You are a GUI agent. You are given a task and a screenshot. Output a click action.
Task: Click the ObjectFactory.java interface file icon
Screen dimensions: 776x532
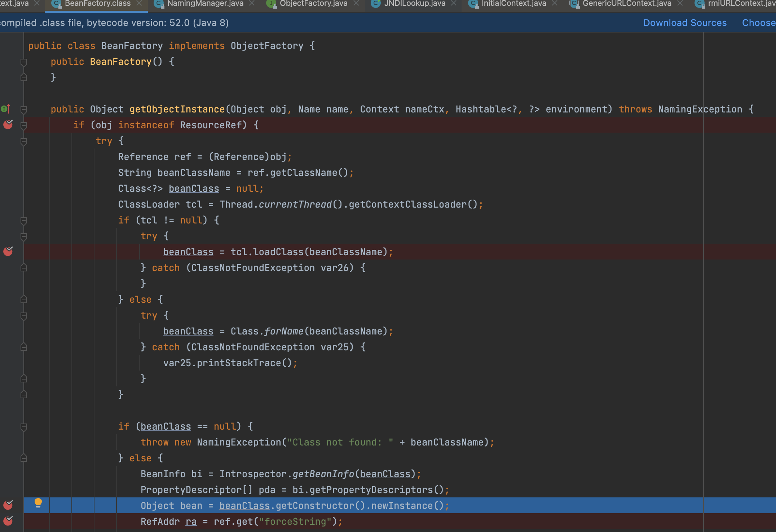(x=271, y=4)
